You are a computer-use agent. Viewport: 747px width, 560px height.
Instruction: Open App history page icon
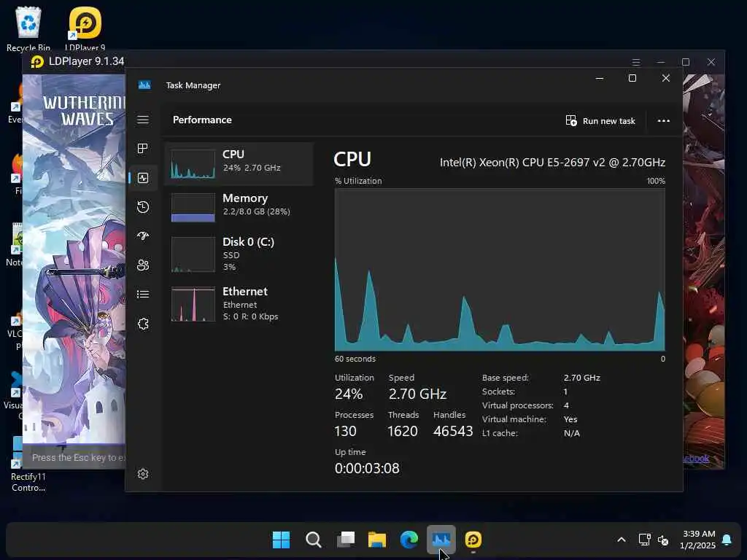pyautogui.click(x=143, y=207)
